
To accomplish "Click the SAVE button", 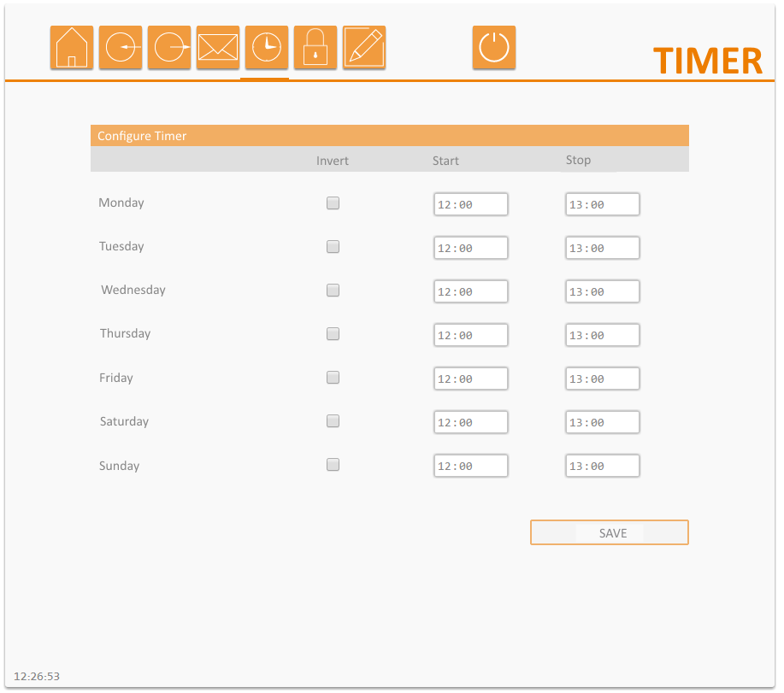I will point(610,532).
